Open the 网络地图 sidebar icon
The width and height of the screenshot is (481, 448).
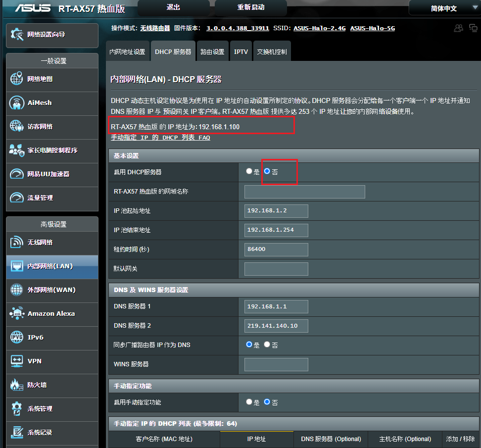17,79
